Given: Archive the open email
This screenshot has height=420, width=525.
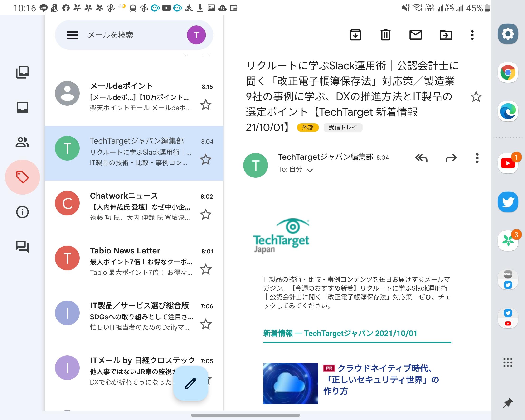Looking at the screenshot, I should point(355,35).
